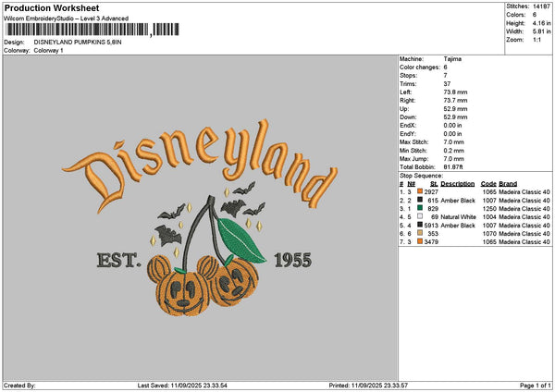
Task: Click the Left value 73.8 mm
Action: point(455,92)
